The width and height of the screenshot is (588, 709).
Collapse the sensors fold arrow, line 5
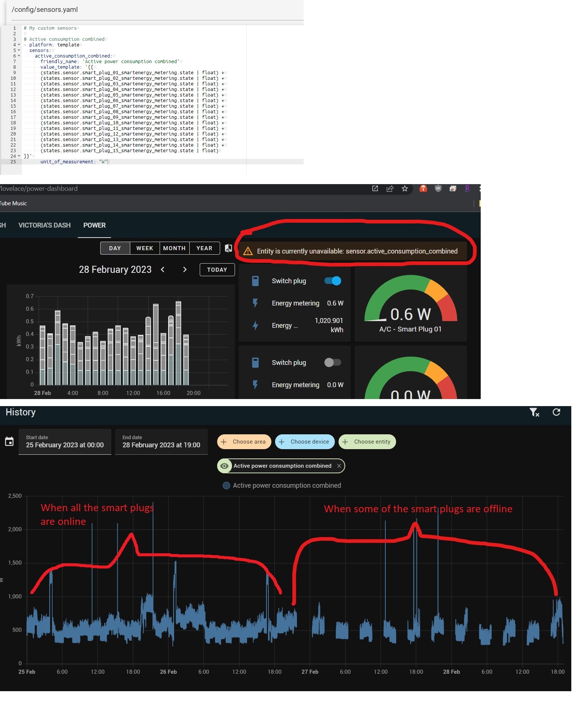click(x=19, y=50)
